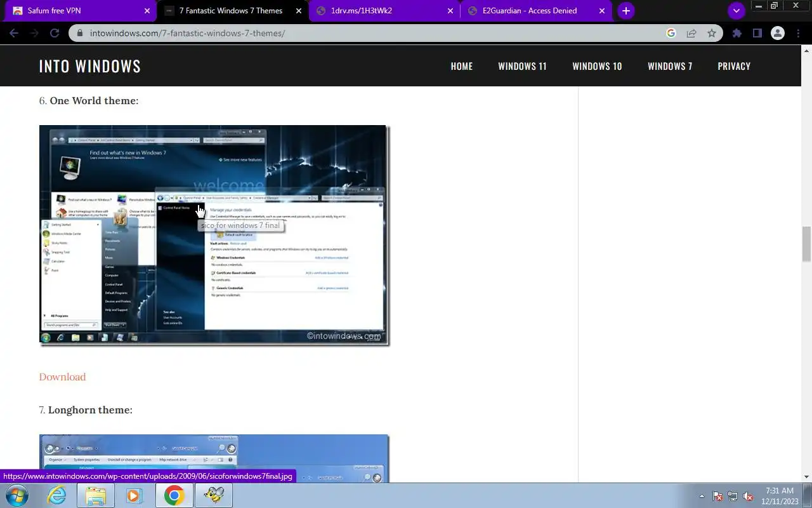The width and height of the screenshot is (812, 508).
Task: Go forward to next page
Action: [35, 33]
